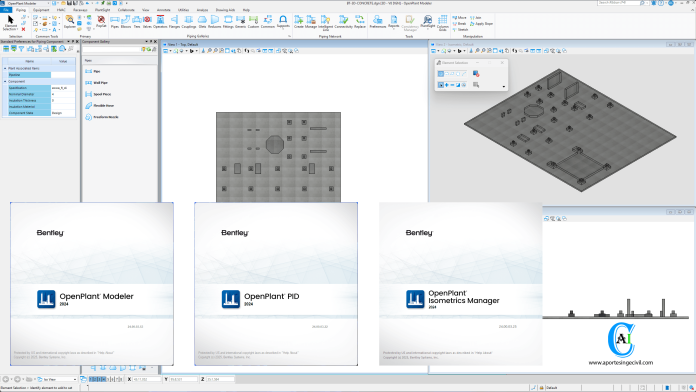Click the Fit View icon in View 1 toolbar
696x392 pixels.
(x=227, y=51)
